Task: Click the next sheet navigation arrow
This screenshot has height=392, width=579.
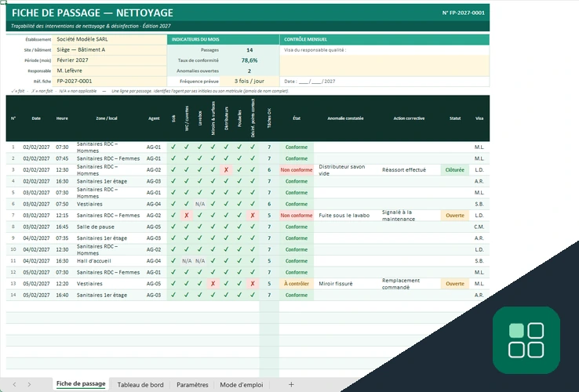Action: click(x=29, y=385)
